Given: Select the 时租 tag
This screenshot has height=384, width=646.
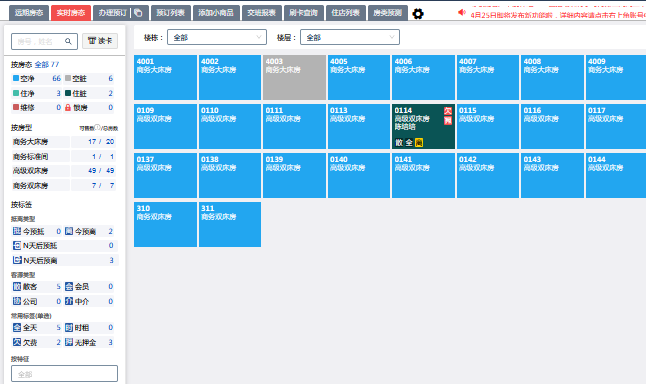Looking at the screenshot, I should pyautogui.click(x=89, y=328).
